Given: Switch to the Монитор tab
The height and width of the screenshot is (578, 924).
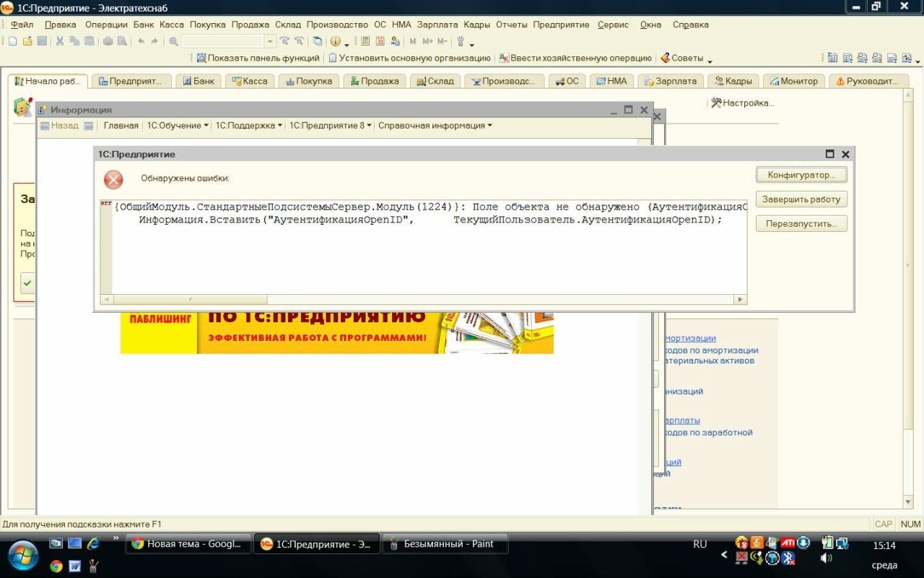Looking at the screenshot, I should tap(793, 81).
